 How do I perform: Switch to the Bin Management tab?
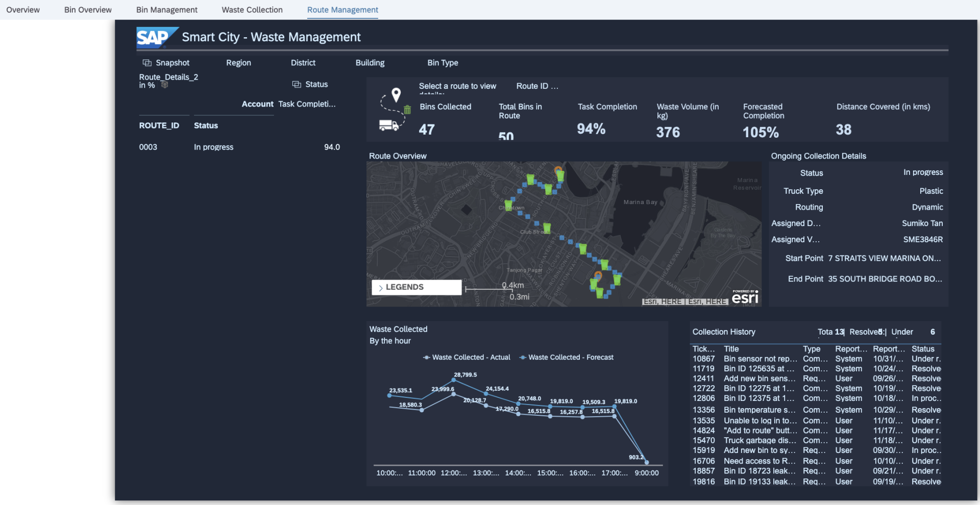tap(166, 10)
